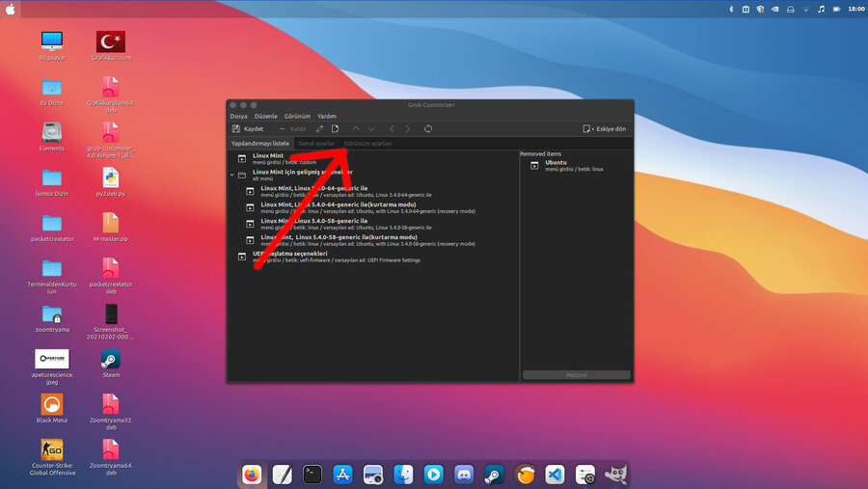This screenshot has width=868, height=489.
Task: Collapse the Linux Mint advanced options submenu
Action: point(232,175)
